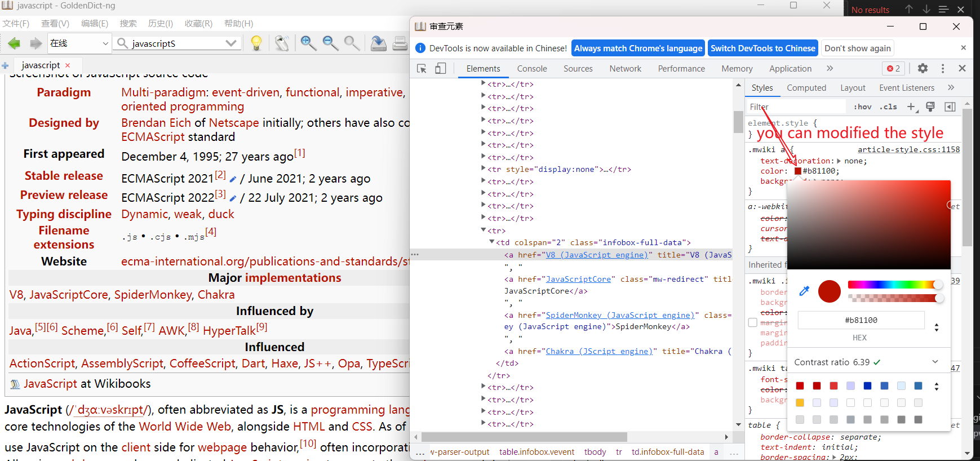The width and height of the screenshot is (980, 461).
Task: Click the zoom out magnifier icon
Action: (330, 43)
